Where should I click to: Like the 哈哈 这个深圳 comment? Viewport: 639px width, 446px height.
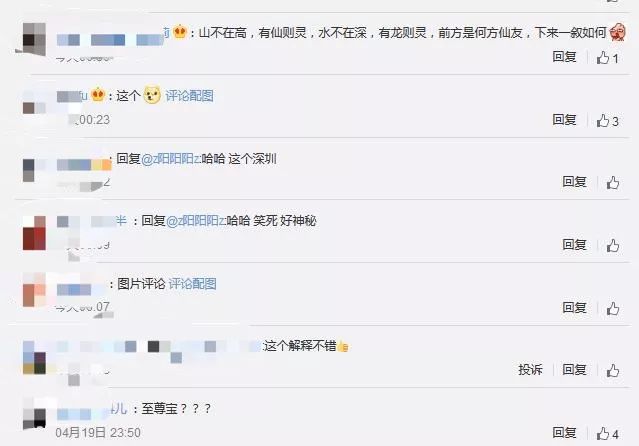[x=613, y=183]
